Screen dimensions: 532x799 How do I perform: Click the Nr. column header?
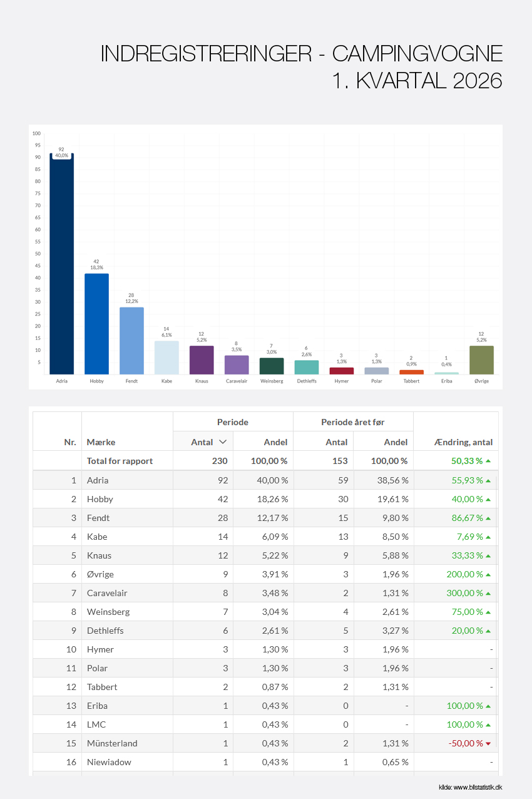tap(70, 442)
